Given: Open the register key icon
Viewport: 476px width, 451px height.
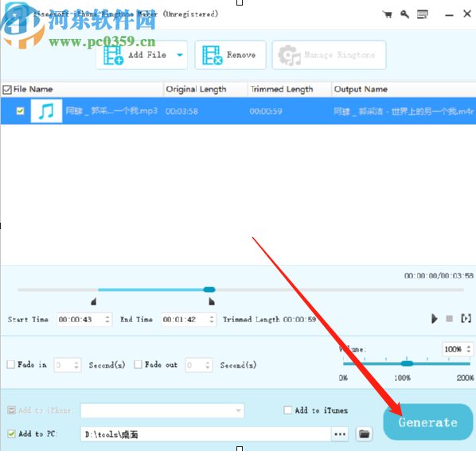Looking at the screenshot, I should [404, 14].
